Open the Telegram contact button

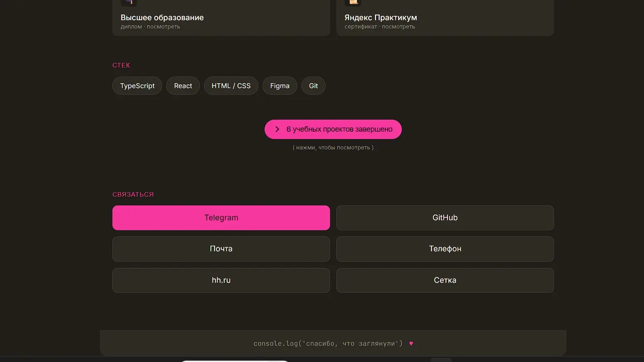221,218
